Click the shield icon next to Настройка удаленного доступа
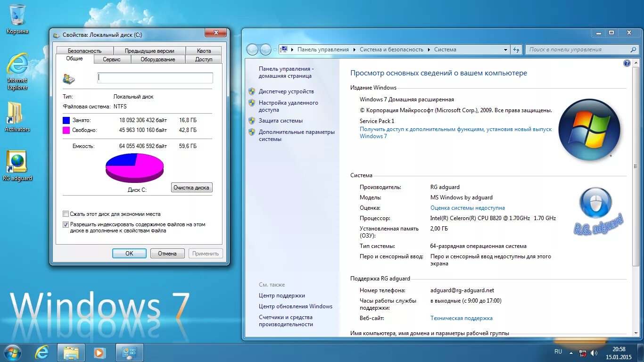 (x=252, y=103)
